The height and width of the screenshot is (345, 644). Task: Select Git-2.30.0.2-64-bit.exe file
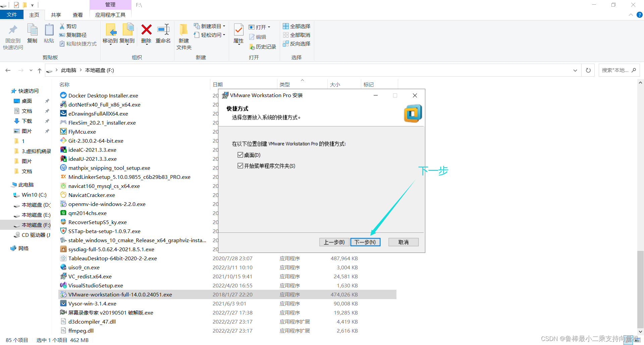(x=96, y=141)
